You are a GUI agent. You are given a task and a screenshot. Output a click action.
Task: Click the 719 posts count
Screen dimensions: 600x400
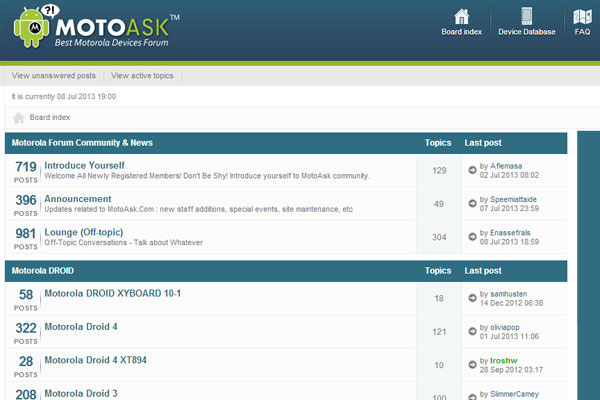pos(26,167)
